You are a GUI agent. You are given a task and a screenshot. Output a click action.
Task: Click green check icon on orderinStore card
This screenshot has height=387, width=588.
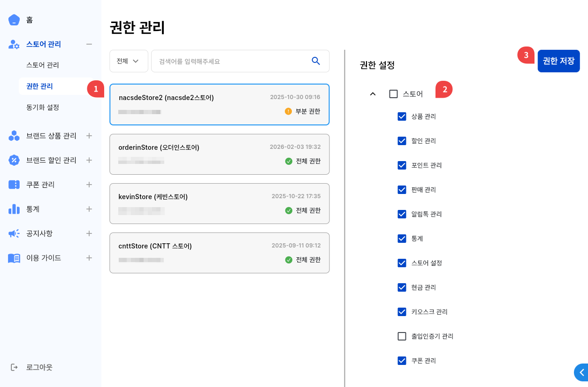pyautogui.click(x=289, y=161)
